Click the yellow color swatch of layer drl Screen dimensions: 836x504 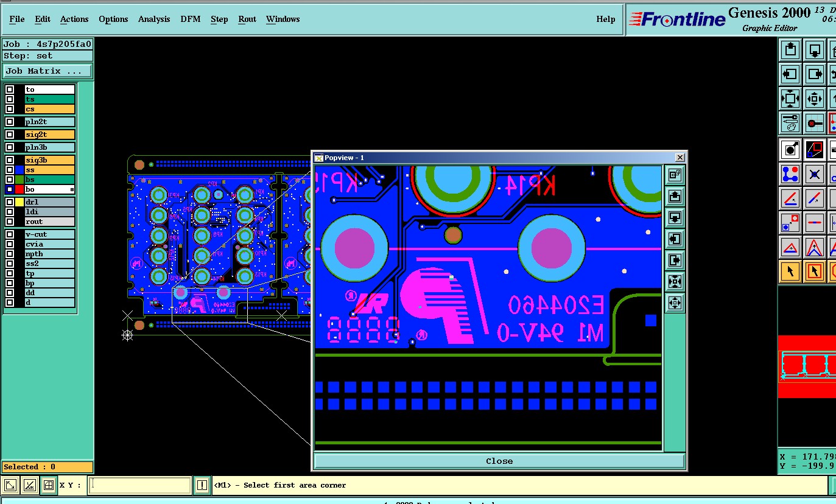pos(19,202)
